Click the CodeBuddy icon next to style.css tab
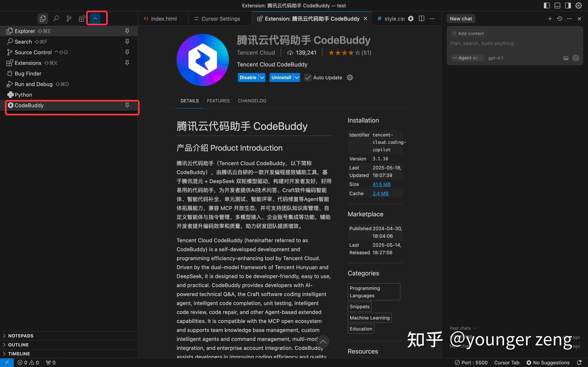Image resolution: width=588 pixels, height=367 pixels. pos(411,18)
